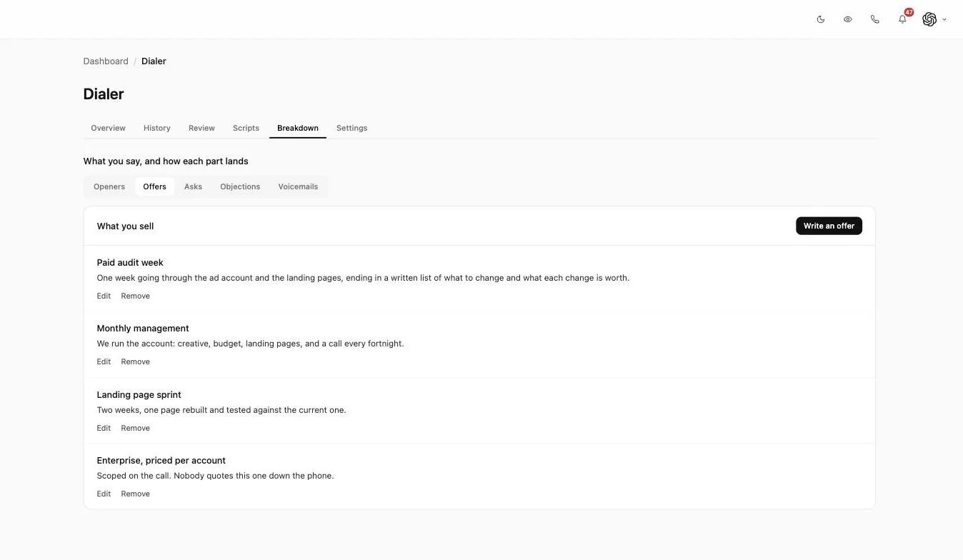Open the History tab
Screen dimensions: 963x560
point(157,128)
